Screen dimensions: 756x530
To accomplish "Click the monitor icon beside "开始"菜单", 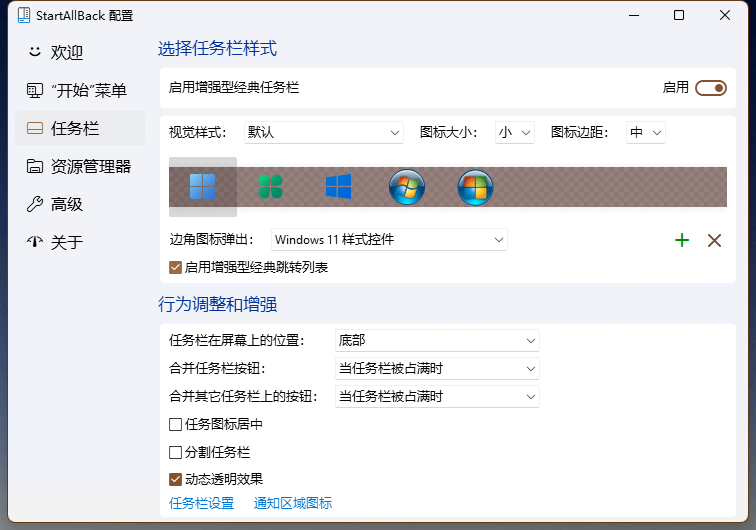I will [x=35, y=90].
